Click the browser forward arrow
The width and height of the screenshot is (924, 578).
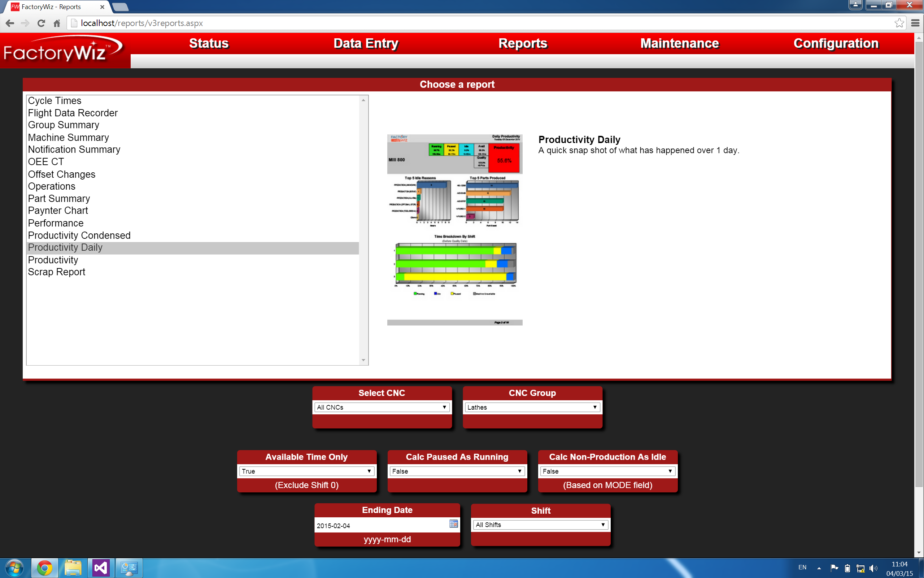click(x=25, y=23)
